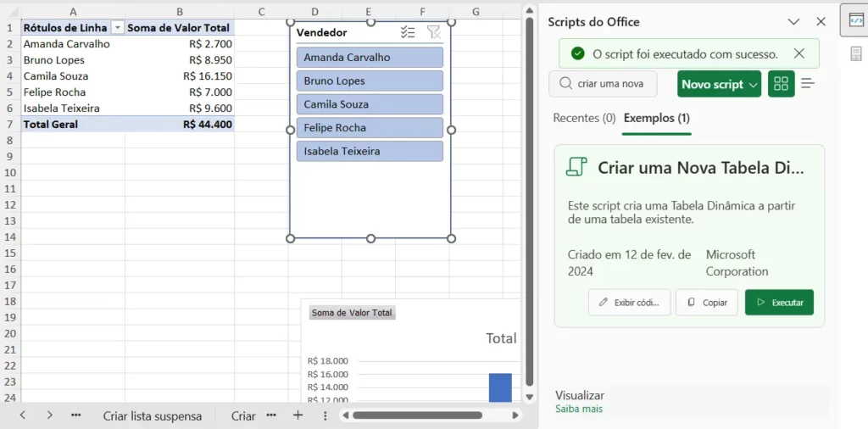
Task: Select cell with value R$ 2.700
Action: point(180,44)
